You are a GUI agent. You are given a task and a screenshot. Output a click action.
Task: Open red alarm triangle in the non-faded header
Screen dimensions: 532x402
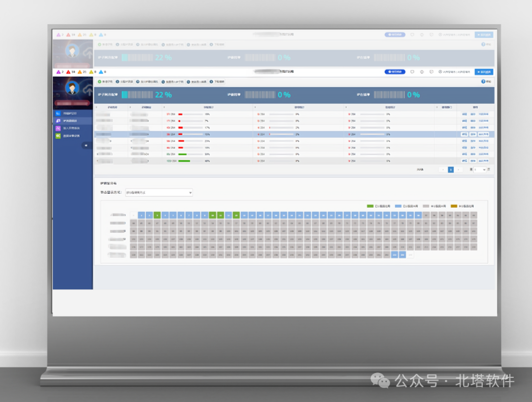[68, 72]
